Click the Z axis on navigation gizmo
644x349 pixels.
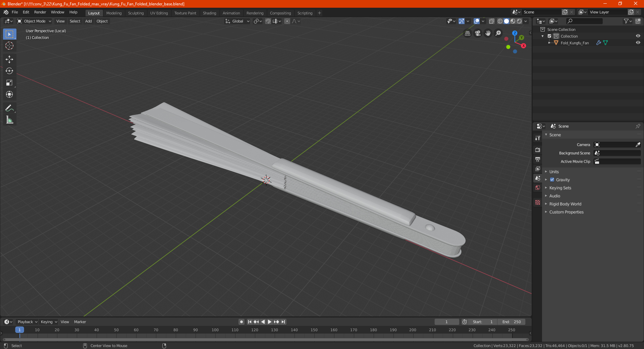point(515,33)
